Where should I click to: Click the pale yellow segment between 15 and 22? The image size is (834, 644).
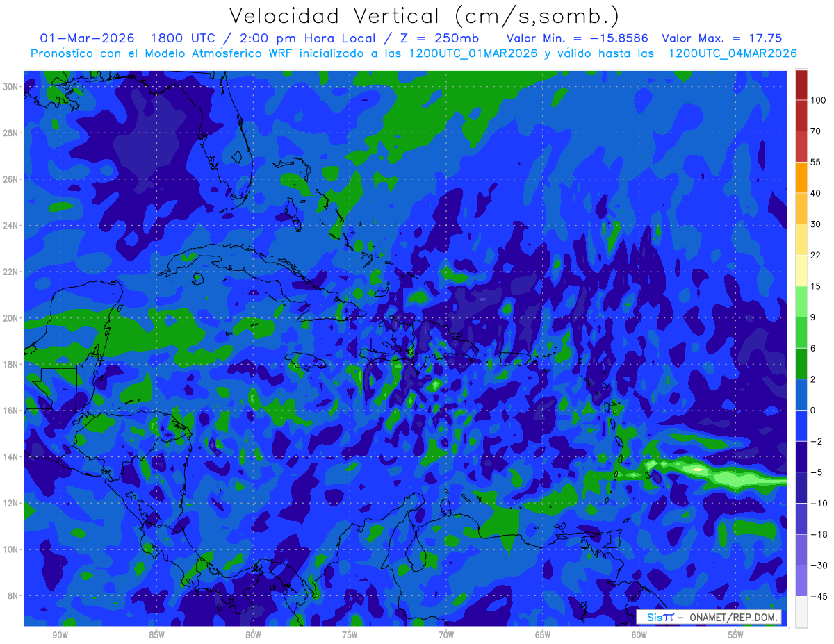coord(801,270)
